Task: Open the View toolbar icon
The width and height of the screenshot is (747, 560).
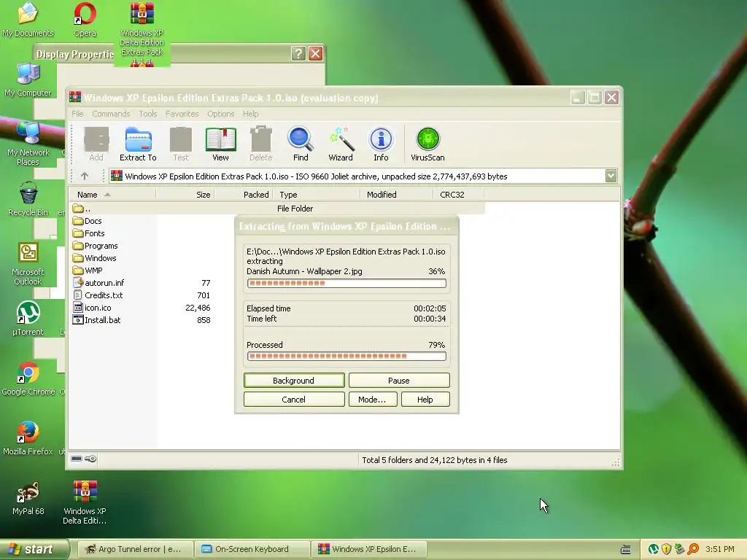Action: coord(220,144)
